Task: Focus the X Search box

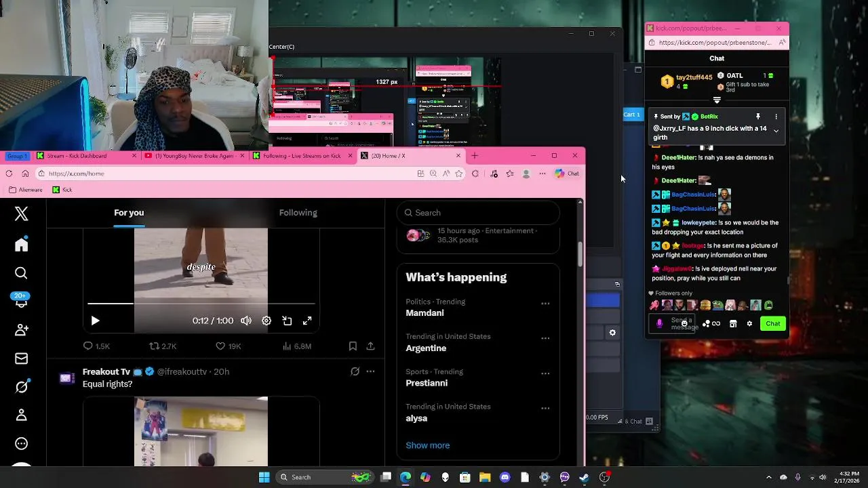Action: tap(478, 213)
